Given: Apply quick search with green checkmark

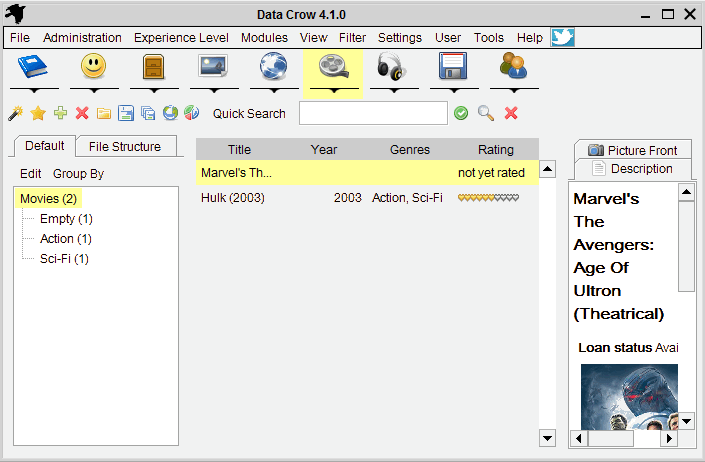Looking at the screenshot, I should pyautogui.click(x=461, y=113).
